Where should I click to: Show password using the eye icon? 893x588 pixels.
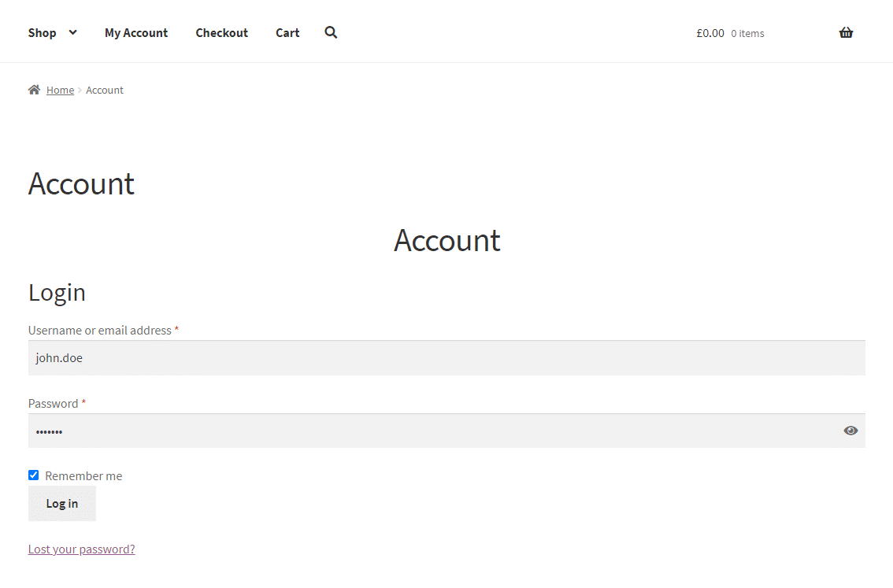tap(850, 431)
